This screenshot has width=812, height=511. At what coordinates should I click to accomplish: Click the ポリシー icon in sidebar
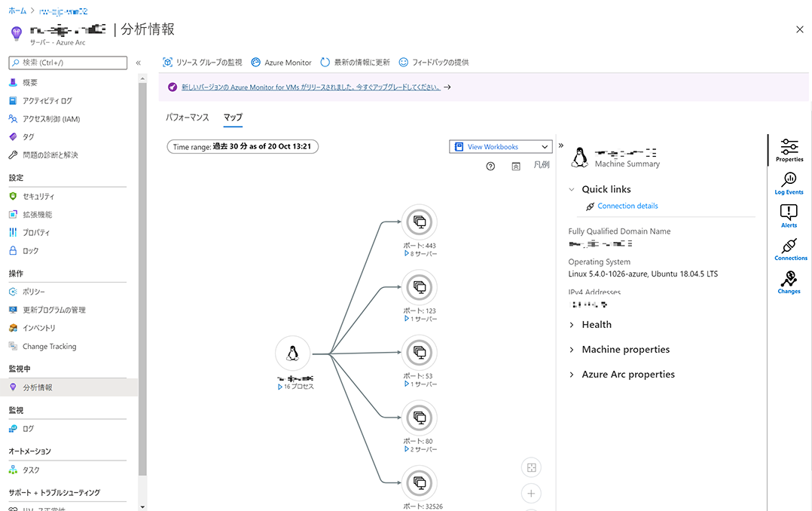click(x=13, y=292)
